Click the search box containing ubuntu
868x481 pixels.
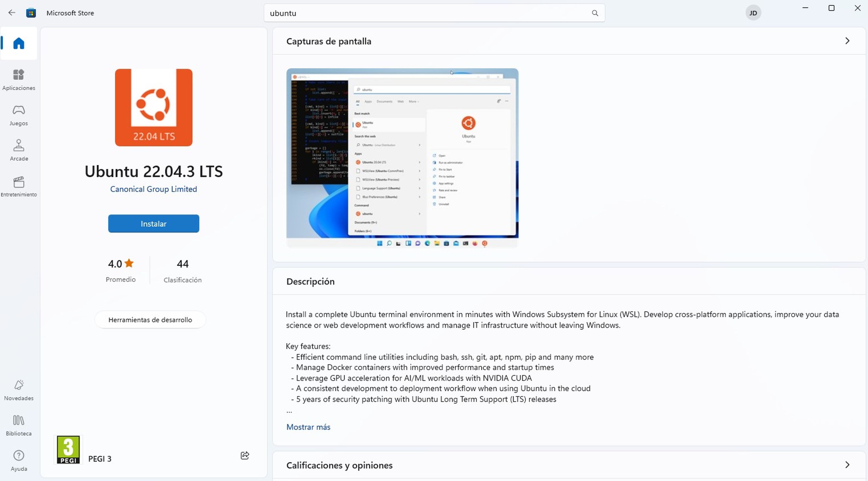click(434, 13)
